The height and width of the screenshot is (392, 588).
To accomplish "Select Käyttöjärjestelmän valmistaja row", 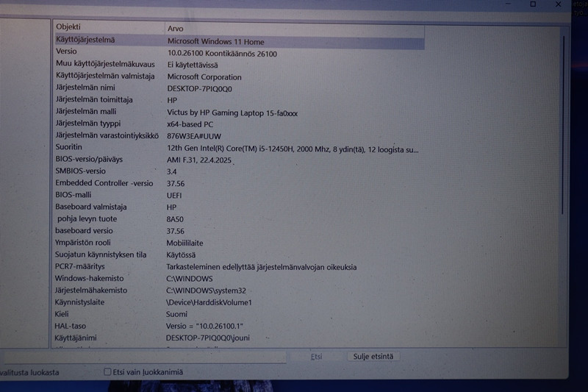I will (x=240, y=76).
